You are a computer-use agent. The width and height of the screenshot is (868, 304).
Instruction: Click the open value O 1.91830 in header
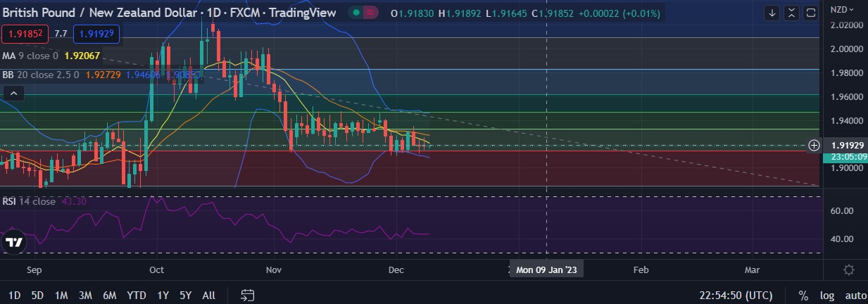click(413, 13)
